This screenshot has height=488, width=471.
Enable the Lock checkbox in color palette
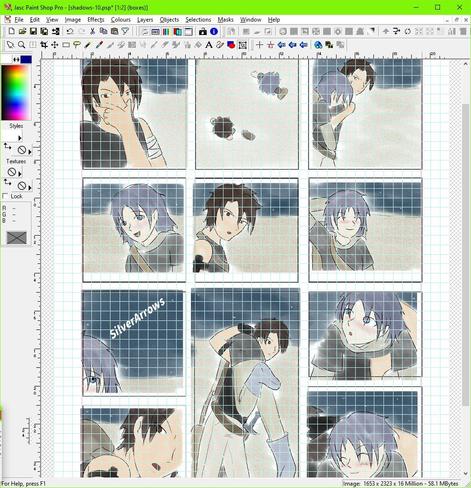click(x=5, y=196)
